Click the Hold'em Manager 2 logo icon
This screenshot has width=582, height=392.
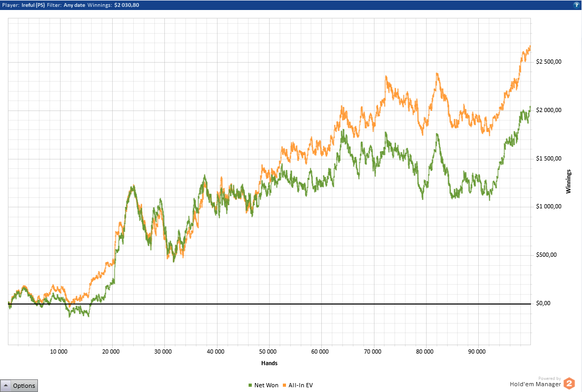[569, 384]
